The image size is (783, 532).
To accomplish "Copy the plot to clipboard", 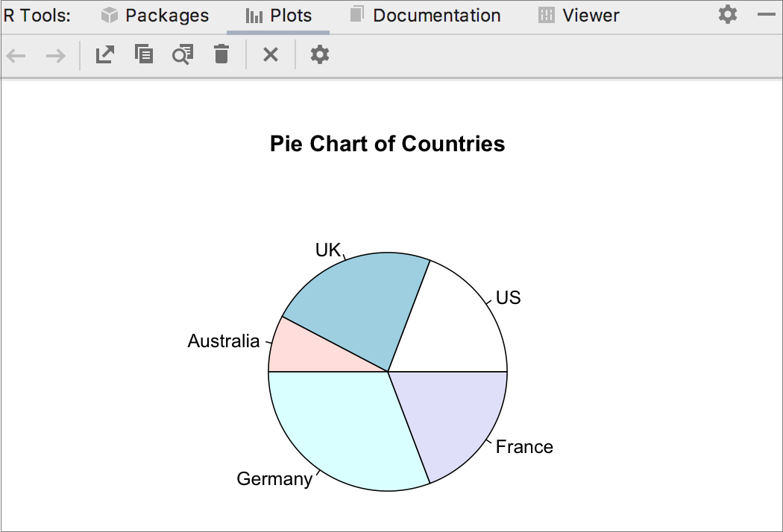I will 143,54.
